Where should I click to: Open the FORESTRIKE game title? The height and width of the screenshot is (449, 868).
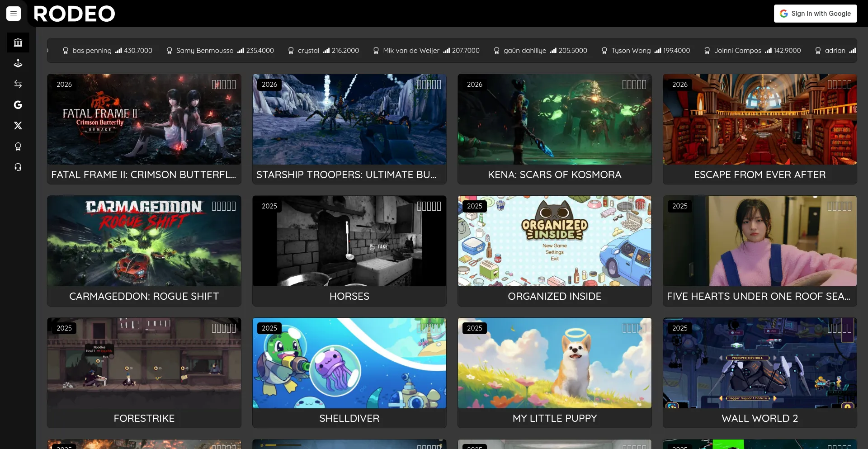(x=144, y=418)
